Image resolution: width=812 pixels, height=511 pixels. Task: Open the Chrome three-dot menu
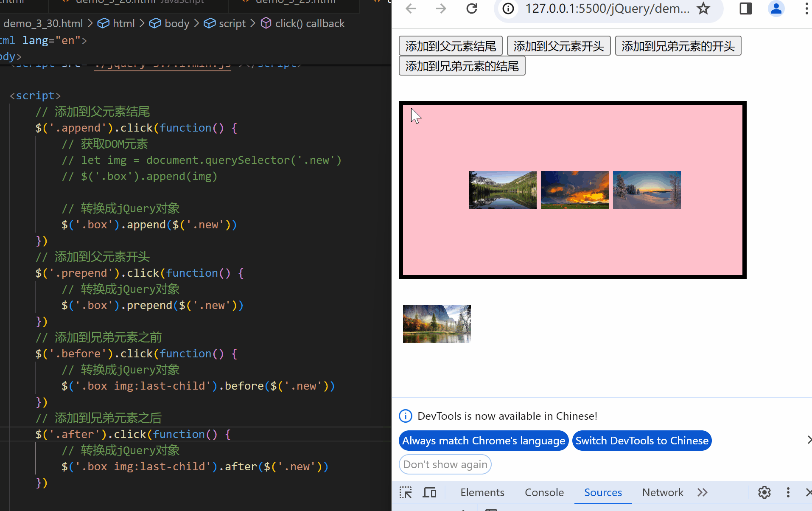(806, 8)
